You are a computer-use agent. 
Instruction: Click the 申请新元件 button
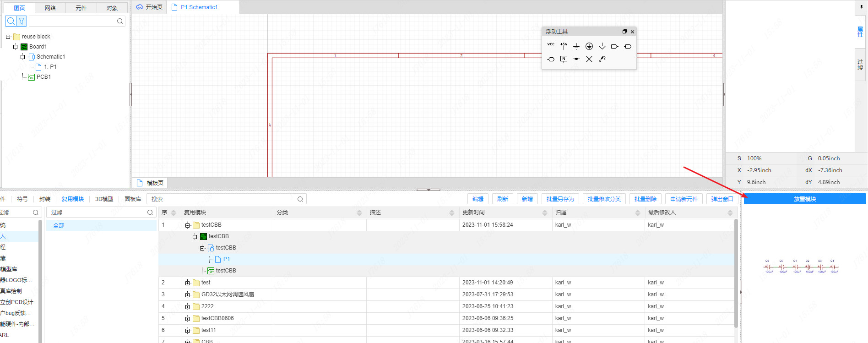[684, 199]
